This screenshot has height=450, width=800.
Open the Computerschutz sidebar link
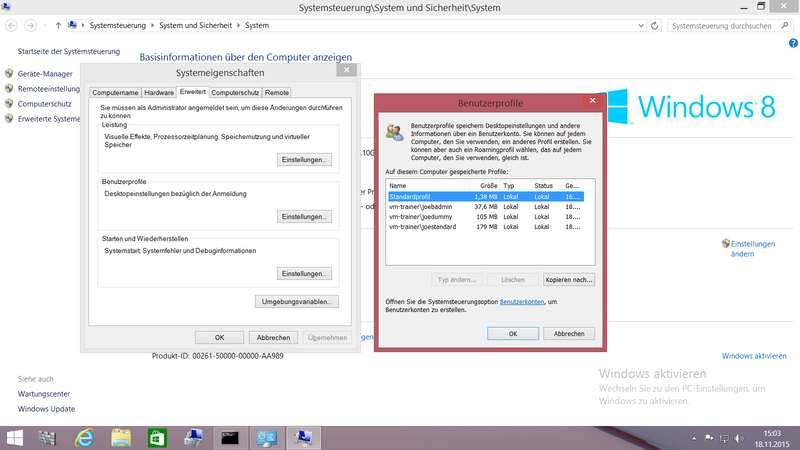tap(44, 104)
